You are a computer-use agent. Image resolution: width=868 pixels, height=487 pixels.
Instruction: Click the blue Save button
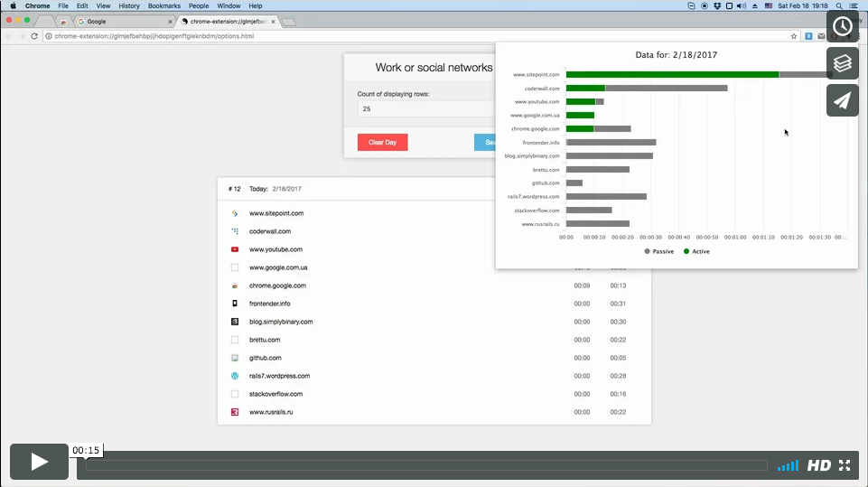pyautogui.click(x=485, y=143)
